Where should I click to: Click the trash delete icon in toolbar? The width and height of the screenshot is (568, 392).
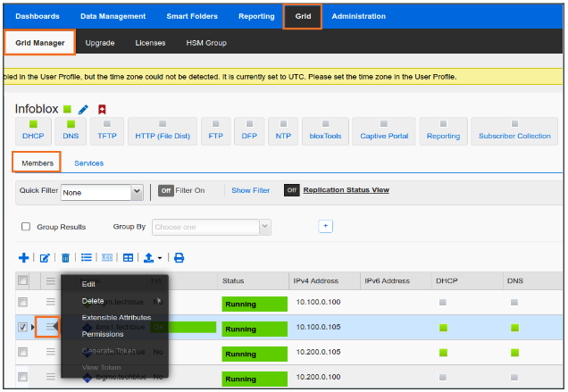[x=65, y=258]
